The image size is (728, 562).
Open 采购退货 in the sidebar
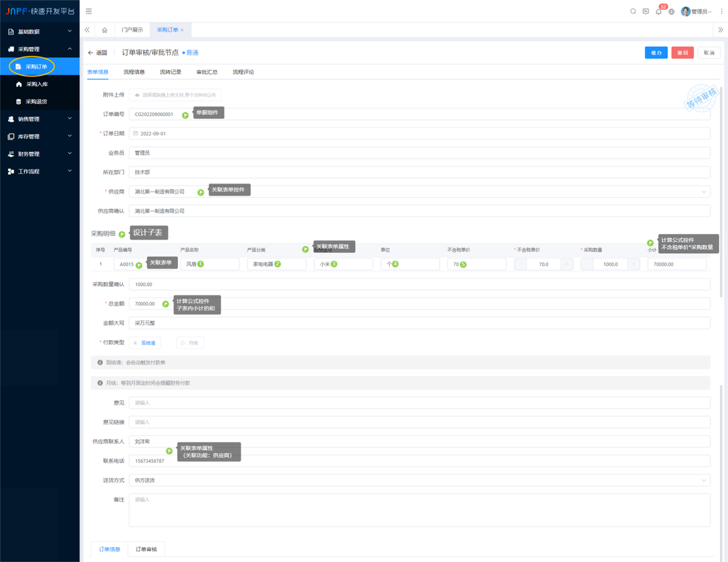click(40, 101)
